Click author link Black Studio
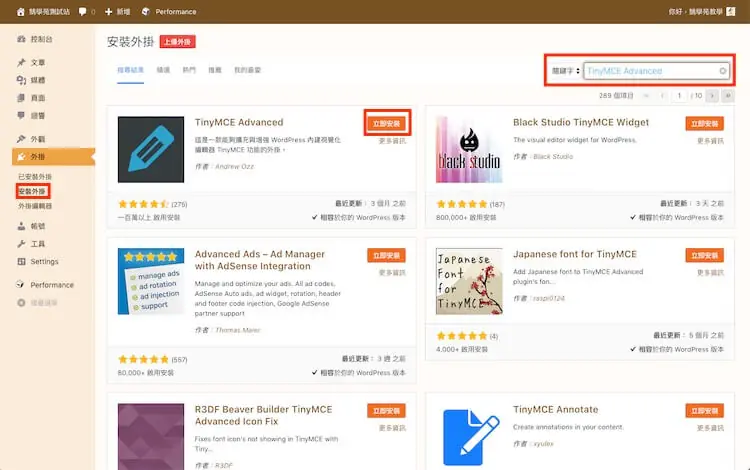Viewport: 750px width, 470px height. coord(553,156)
